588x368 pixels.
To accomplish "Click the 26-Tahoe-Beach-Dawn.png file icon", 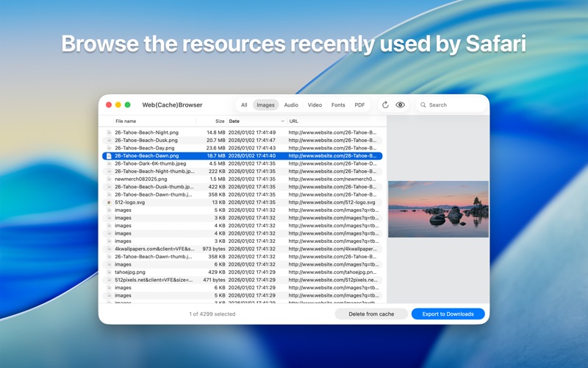I will (109, 155).
